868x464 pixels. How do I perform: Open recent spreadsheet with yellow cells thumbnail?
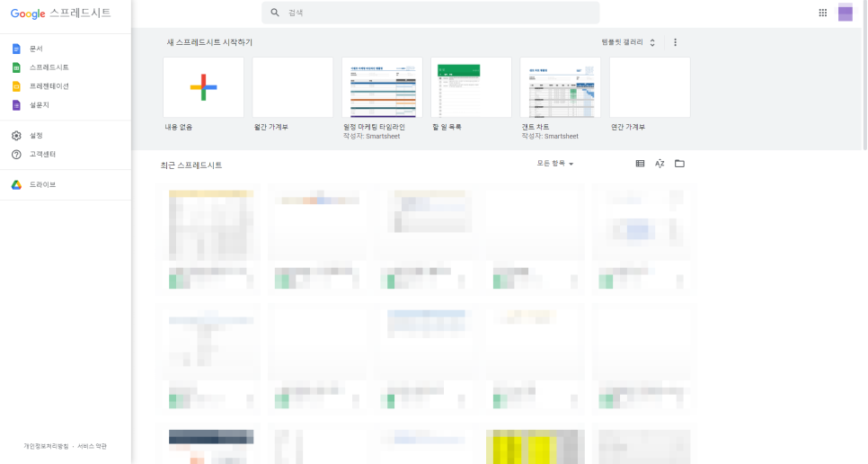coord(536,446)
